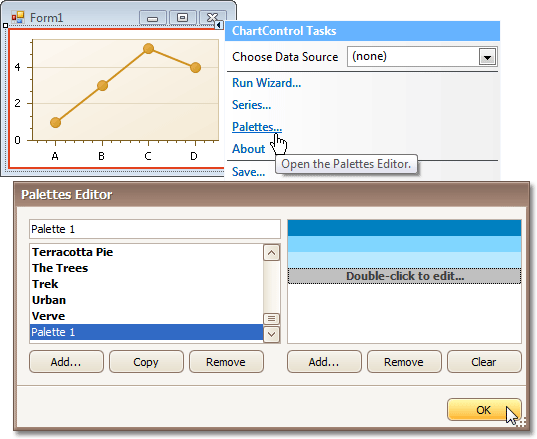The height and width of the screenshot is (439, 537).
Task: Click the Copy palette button
Action: [146, 362]
